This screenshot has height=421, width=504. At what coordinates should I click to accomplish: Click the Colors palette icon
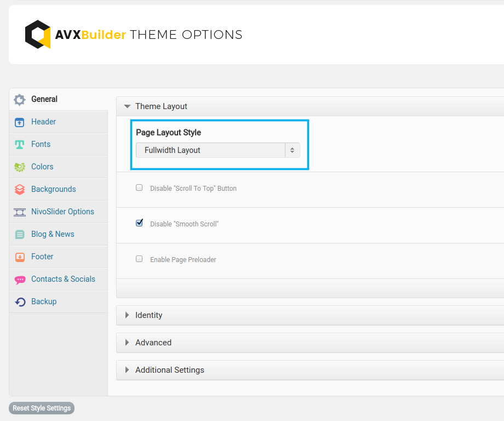point(20,167)
